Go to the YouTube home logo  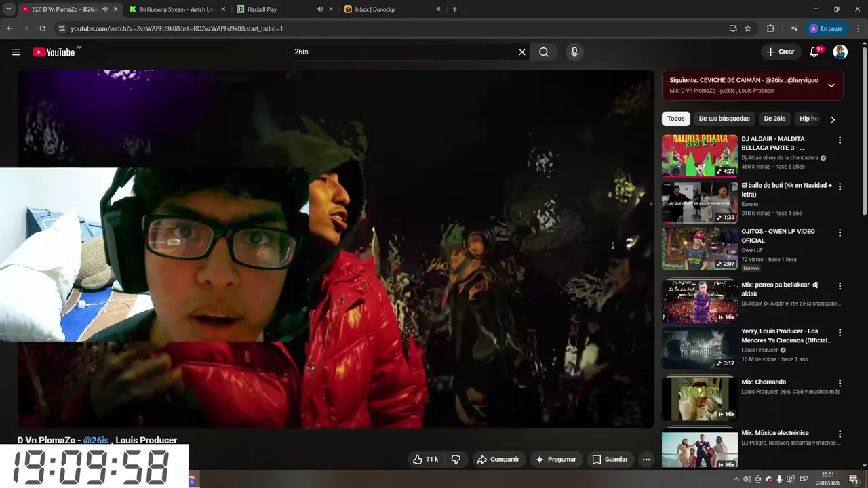[54, 52]
